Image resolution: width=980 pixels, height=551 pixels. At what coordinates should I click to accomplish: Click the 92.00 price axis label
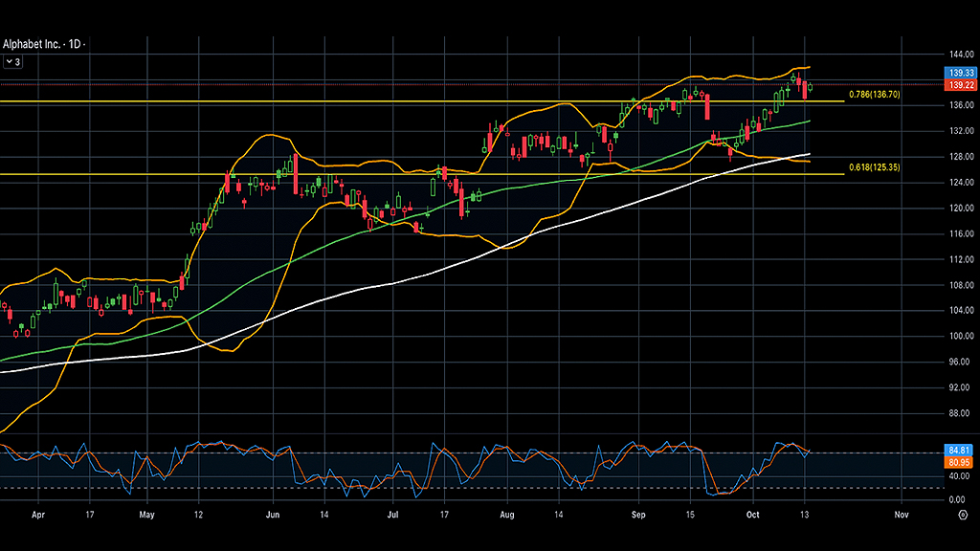[961, 387]
